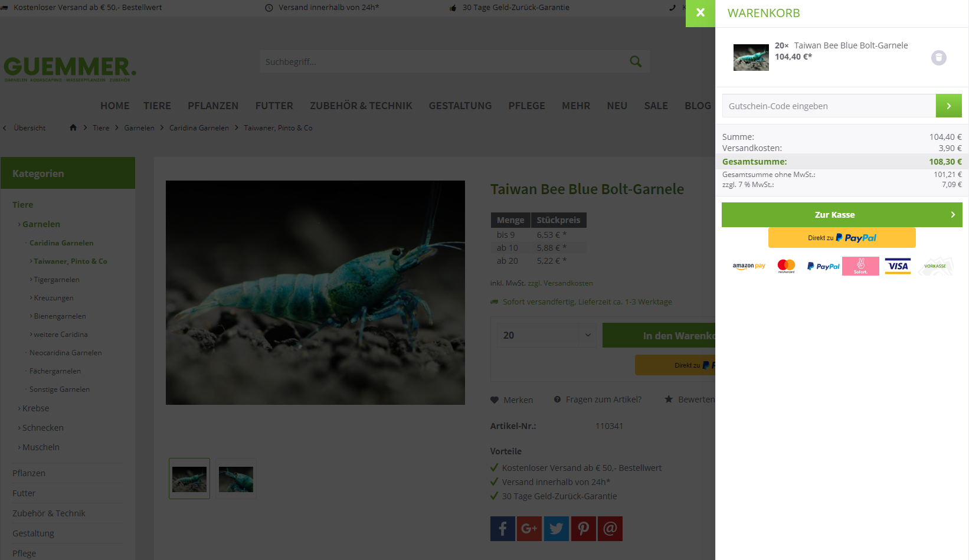Open Neocaridina Garnelen sidebar category

[x=66, y=353]
